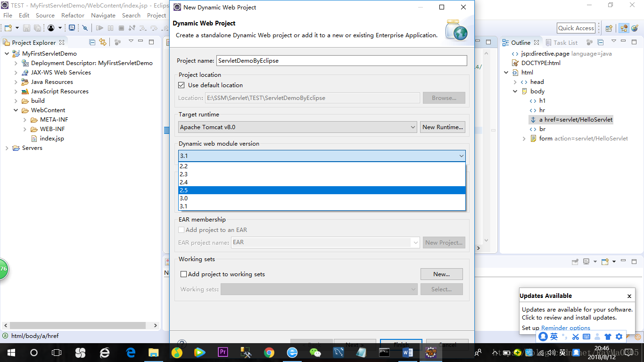Screen dimensions: 644x362
Task: Select version 2.5 in dropdown list
Action: click(322, 190)
